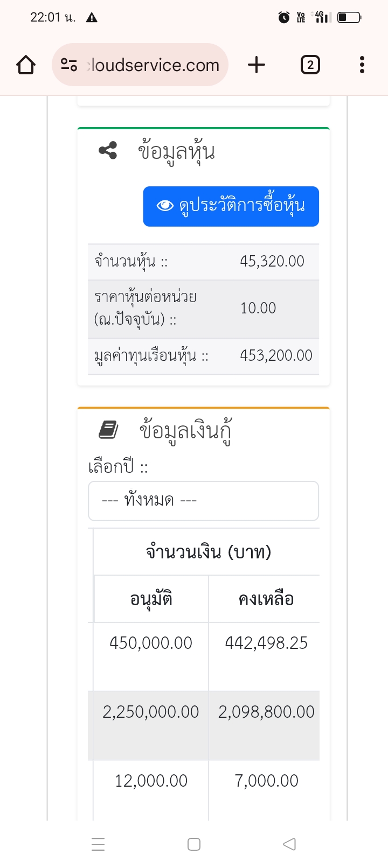Tap the 450,000.00 approved loan cell
The height and width of the screenshot is (868, 388).
pos(151,643)
